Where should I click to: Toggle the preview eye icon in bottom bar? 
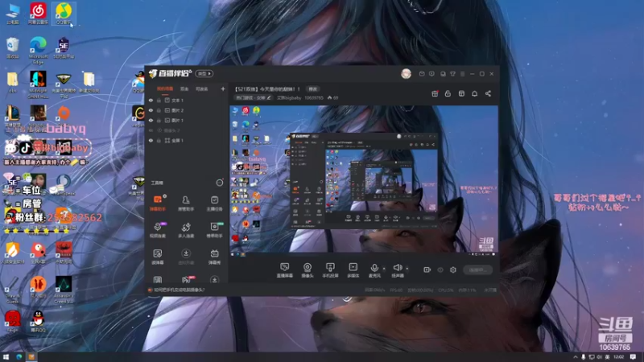[440, 269]
